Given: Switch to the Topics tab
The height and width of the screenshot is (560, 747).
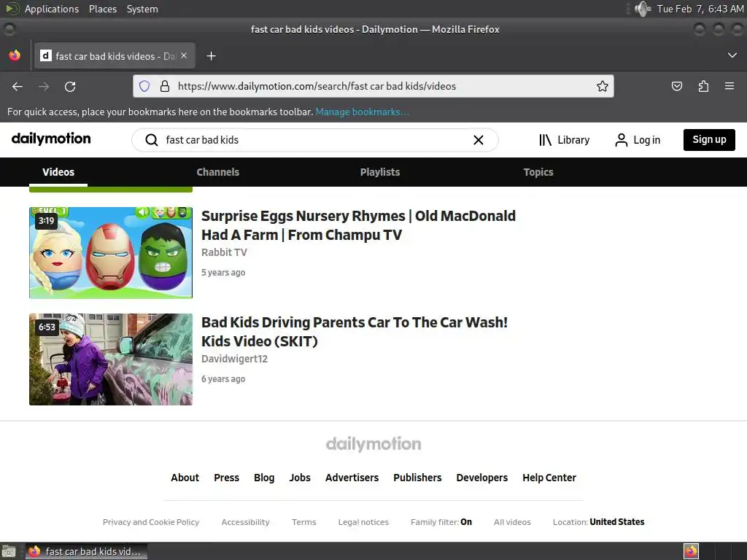Looking at the screenshot, I should 538,172.
